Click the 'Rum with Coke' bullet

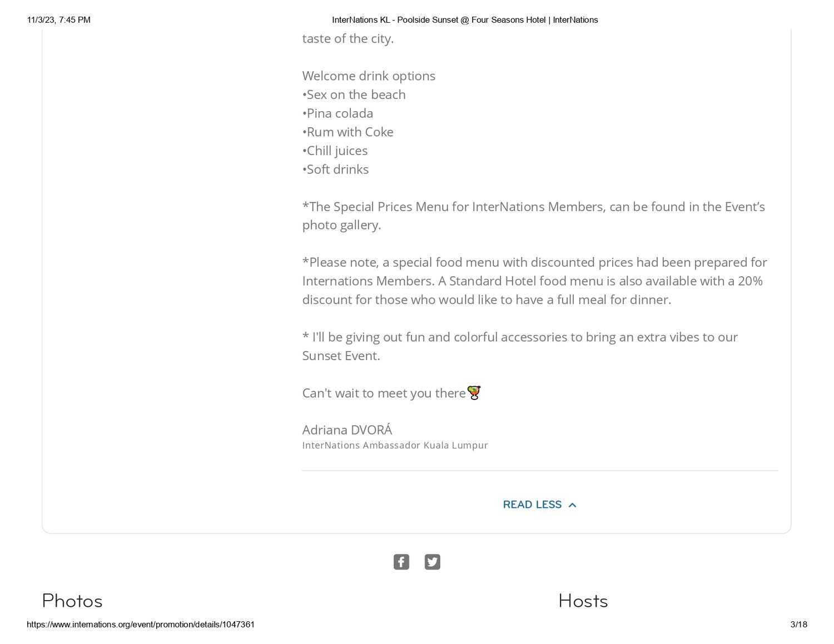click(x=348, y=132)
